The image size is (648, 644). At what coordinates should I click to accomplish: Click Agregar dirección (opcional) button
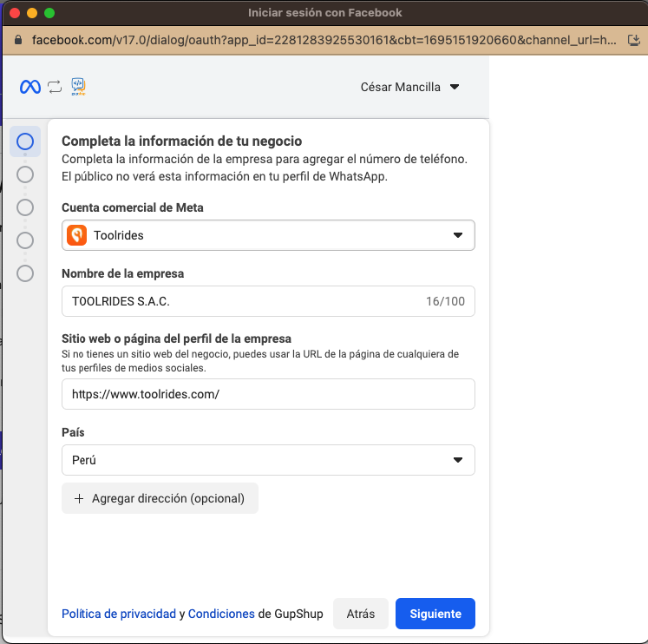(160, 498)
